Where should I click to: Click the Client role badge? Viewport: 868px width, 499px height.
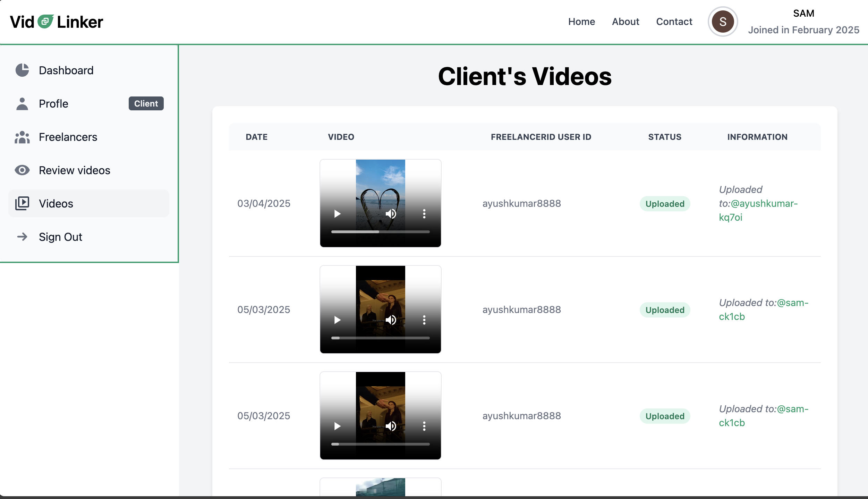coord(146,103)
